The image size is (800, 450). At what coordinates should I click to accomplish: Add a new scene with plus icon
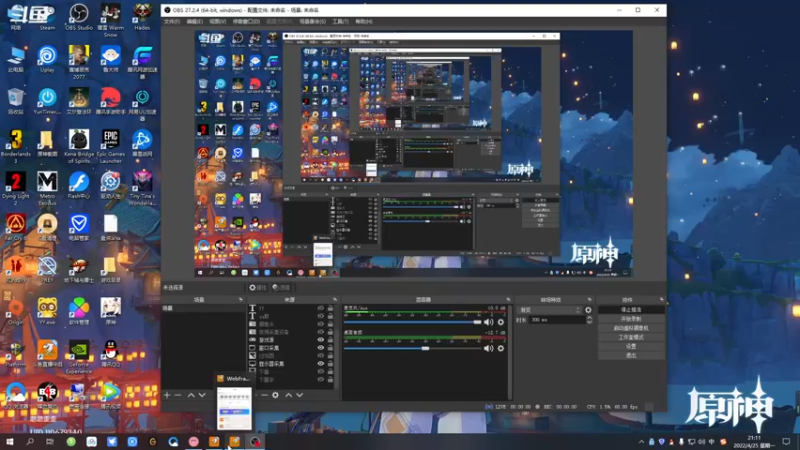167,395
